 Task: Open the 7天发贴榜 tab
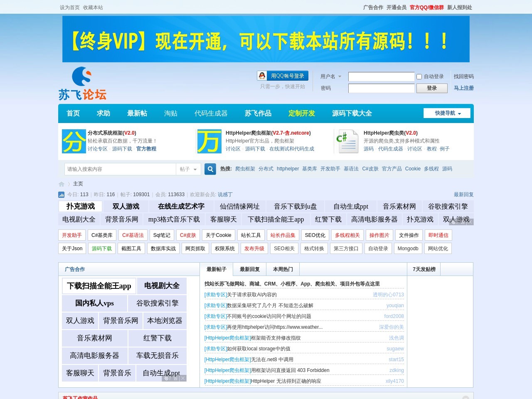424,269
